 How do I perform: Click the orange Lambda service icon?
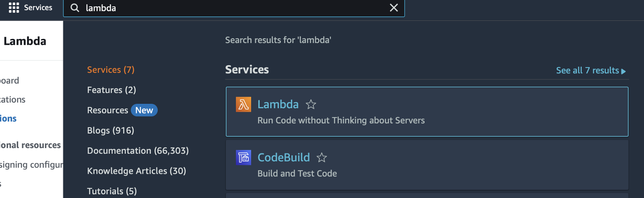click(244, 105)
